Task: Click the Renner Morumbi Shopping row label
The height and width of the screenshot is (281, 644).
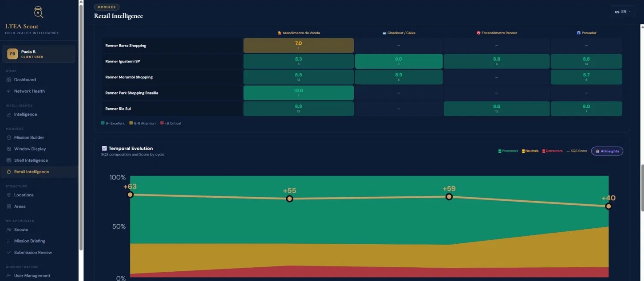Action: (129, 77)
